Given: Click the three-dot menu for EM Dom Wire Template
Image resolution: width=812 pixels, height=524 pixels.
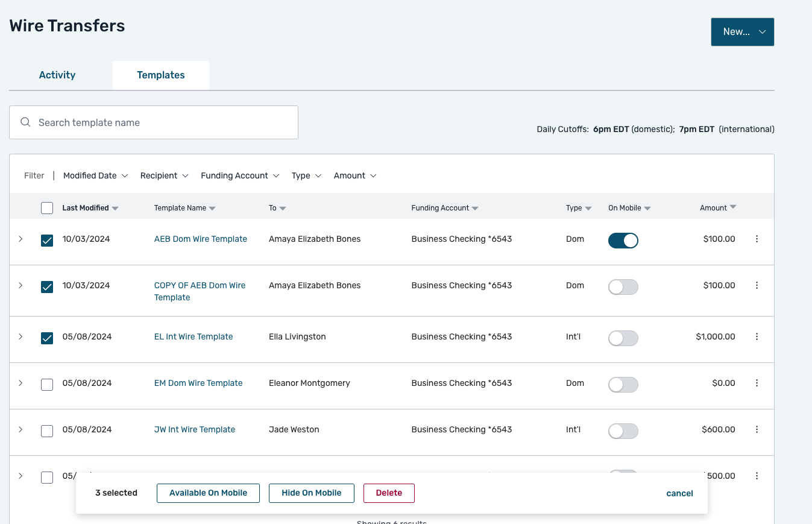Looking at the screenshot, I should [x=757, y=384].
